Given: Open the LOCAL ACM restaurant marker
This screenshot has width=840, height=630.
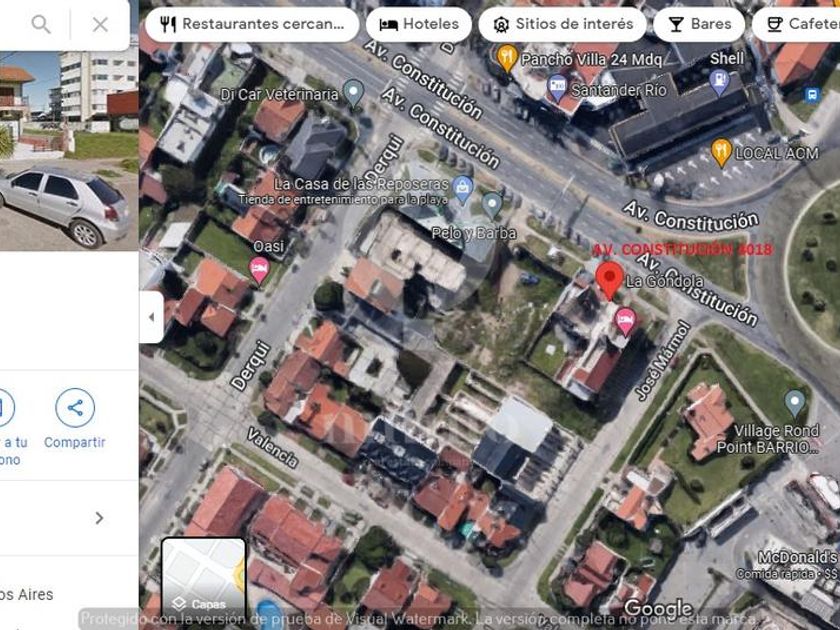Looking at the screenshot, I should pyautogui.click(x=722, y=153).
